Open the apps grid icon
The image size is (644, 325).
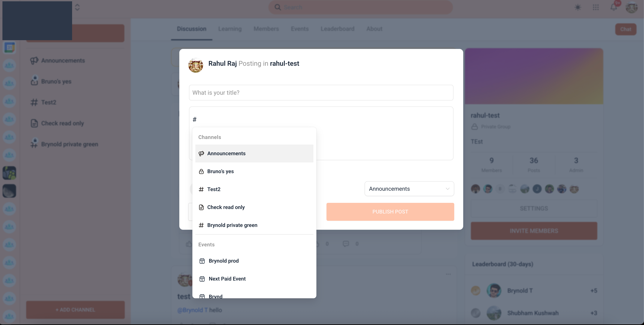pos(596,7)
